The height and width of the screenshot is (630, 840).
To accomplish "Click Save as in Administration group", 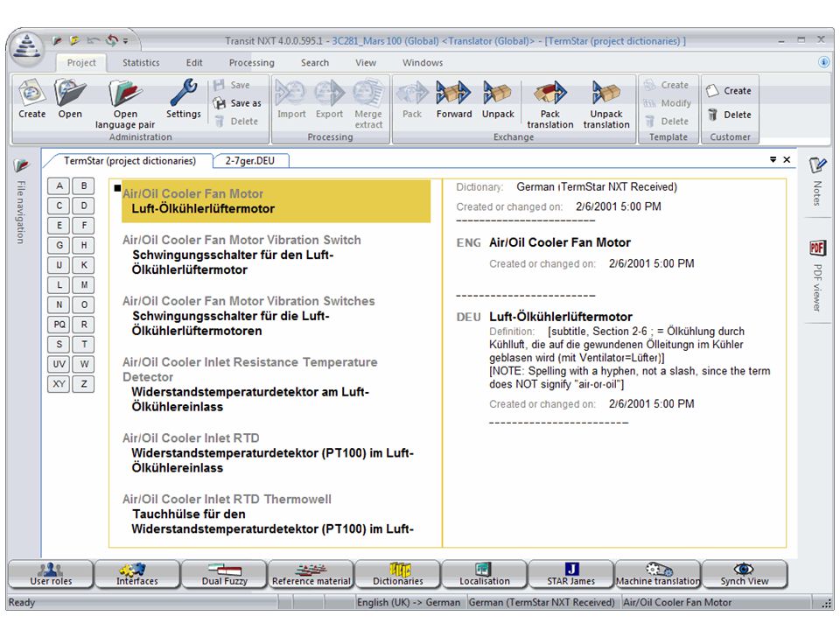I will click(x=237, y=103).
